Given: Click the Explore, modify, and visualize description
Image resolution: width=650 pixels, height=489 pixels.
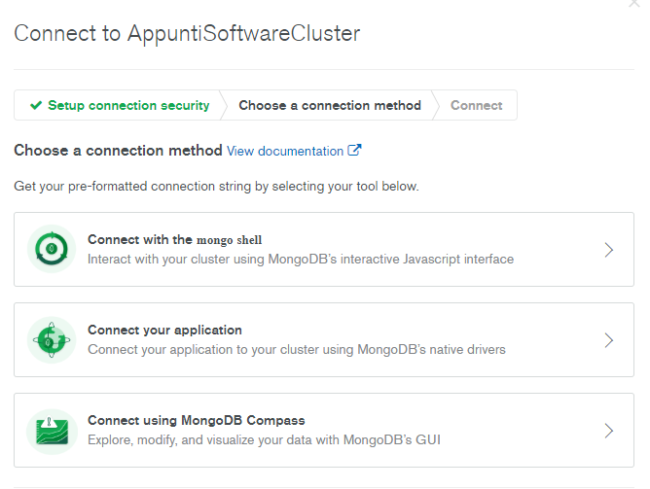Looking at the screenshot, I should tap(264, 440).
